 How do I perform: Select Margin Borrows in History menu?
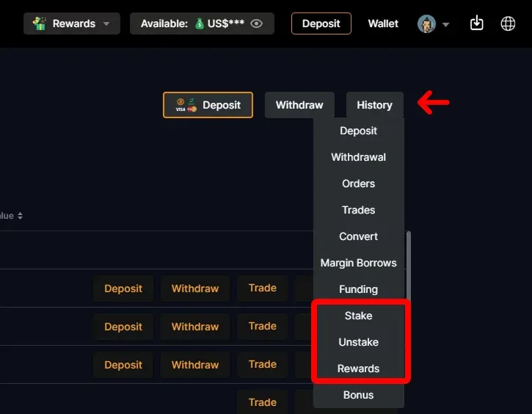(x=358, y=263)
